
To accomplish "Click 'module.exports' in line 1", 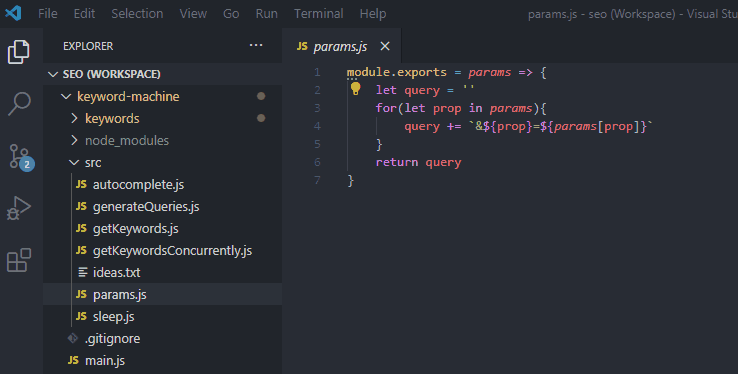I will pyautogui.click(x=397, y=72).
